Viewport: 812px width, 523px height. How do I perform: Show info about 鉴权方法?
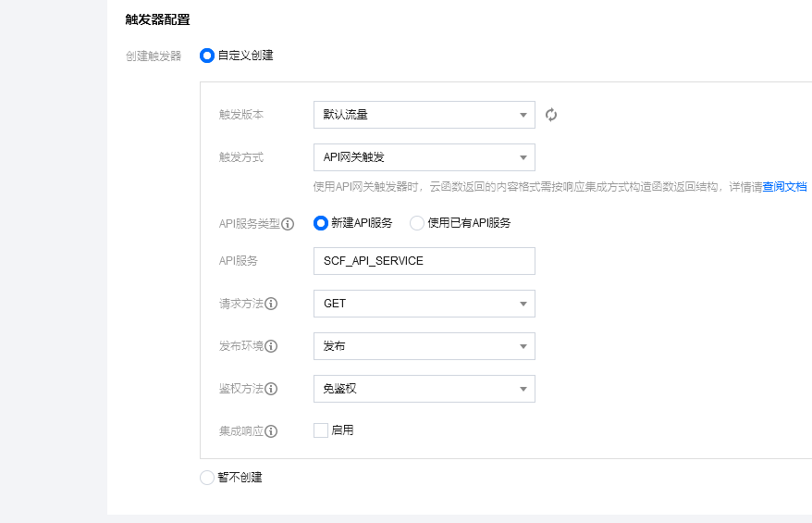click(271, 389)
